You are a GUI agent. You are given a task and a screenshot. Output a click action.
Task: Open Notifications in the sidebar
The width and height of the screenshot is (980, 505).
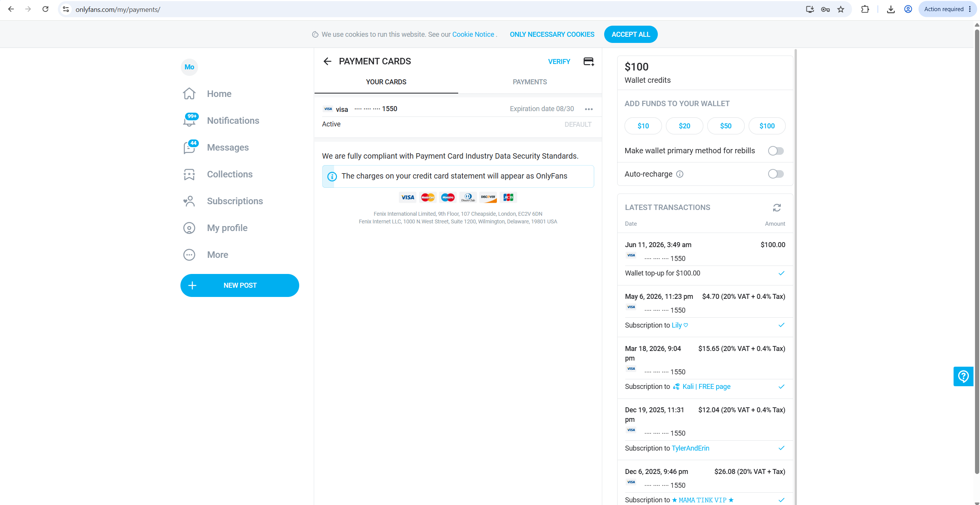[x=221, y=121]
